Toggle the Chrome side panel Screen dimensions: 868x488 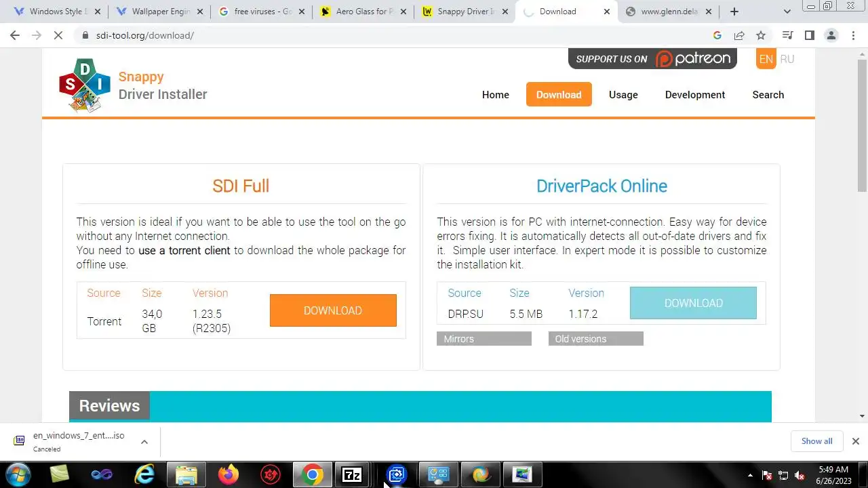coord(809,35)
